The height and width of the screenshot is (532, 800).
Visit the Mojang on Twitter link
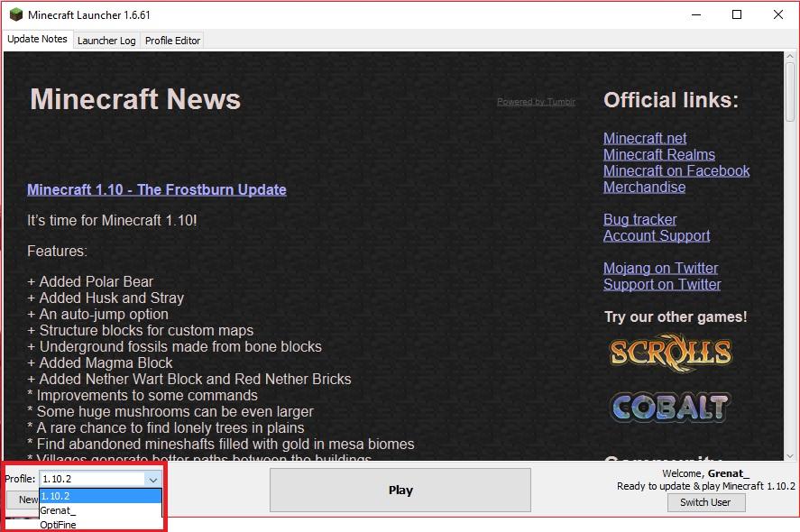point(661,269)
